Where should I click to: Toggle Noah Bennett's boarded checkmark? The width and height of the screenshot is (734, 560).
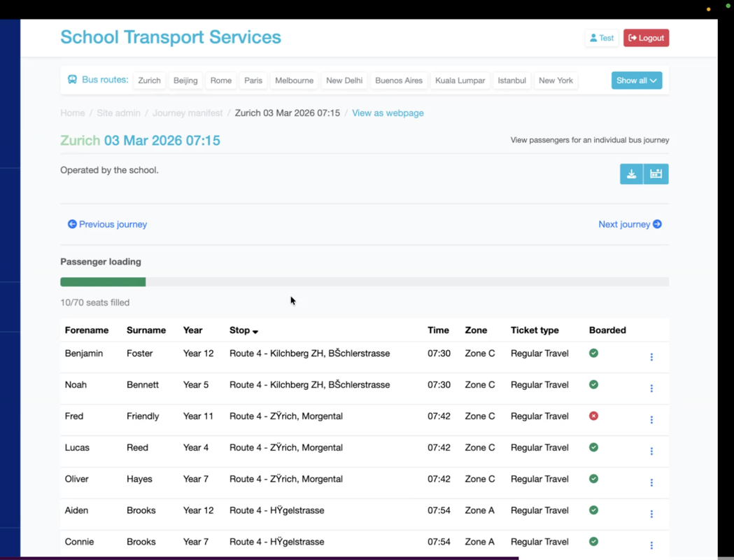[x=593, y=384]
